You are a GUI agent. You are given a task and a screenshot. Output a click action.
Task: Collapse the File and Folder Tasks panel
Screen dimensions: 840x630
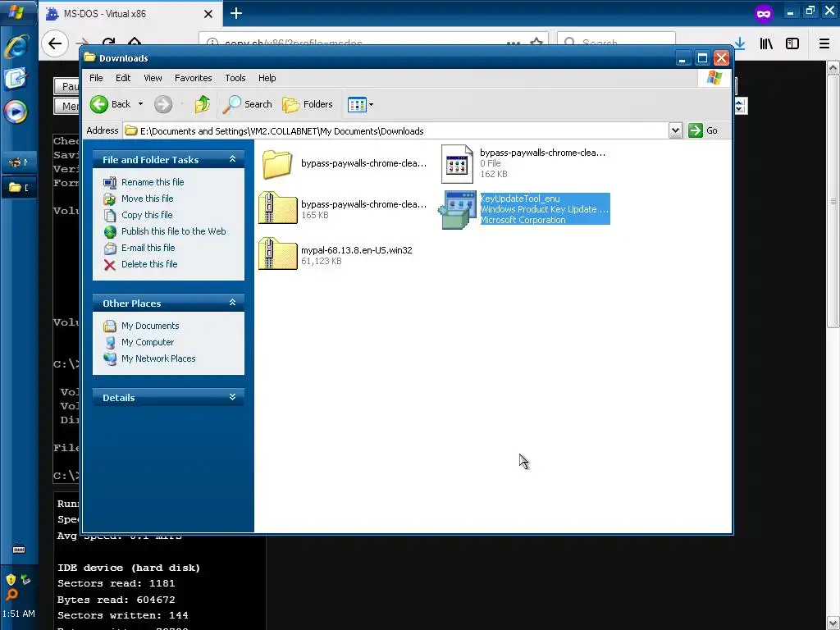232,159
